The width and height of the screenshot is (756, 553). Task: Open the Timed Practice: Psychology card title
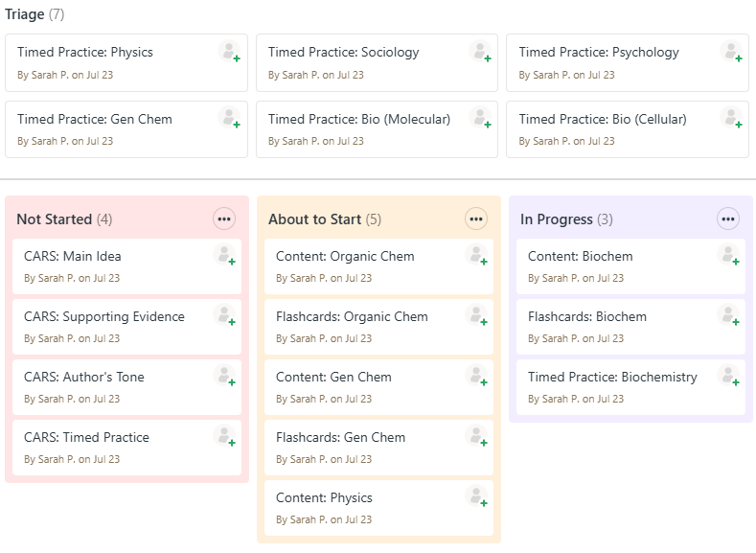coord(599,52)
